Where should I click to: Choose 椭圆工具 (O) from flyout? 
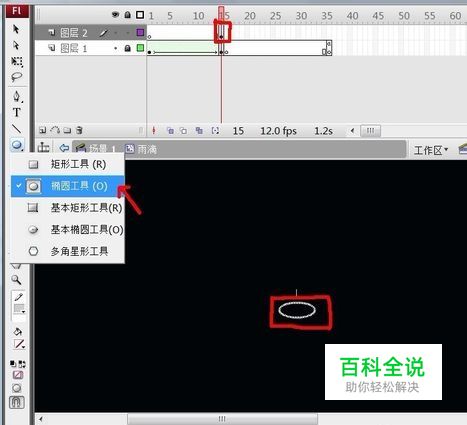tap(68, 186)
